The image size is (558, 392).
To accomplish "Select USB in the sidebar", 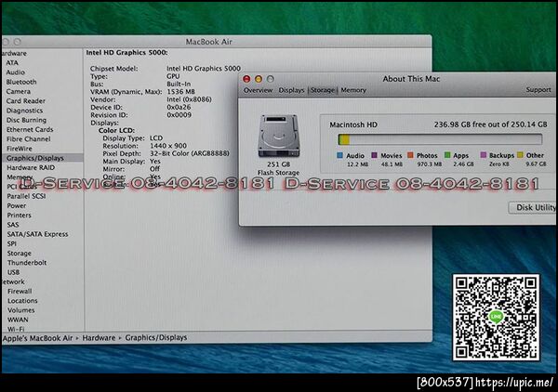I will coord(14,272).
